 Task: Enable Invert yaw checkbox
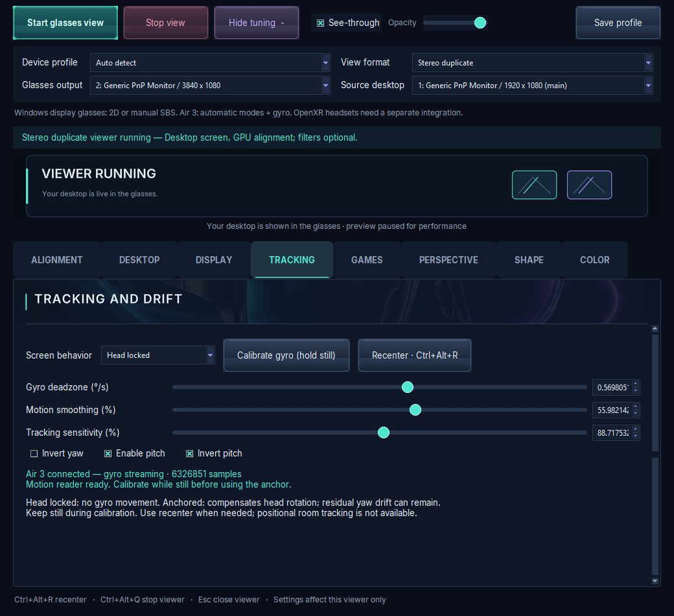34,453
